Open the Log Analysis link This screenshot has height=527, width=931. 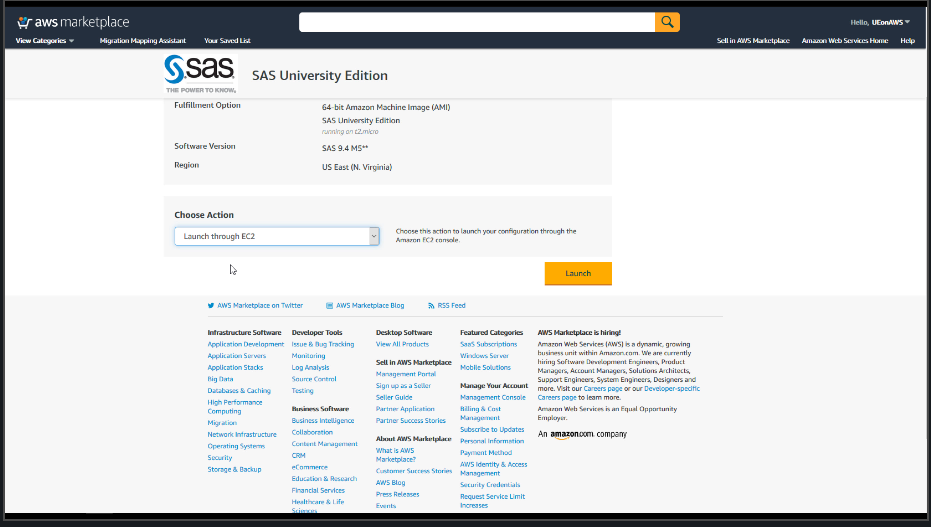pos(310,367)
